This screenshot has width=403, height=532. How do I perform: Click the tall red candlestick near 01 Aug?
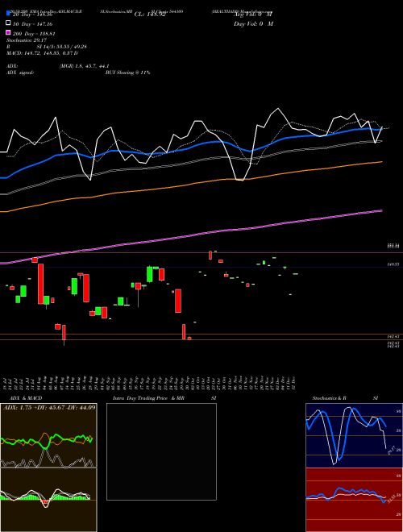coord(40,284)
